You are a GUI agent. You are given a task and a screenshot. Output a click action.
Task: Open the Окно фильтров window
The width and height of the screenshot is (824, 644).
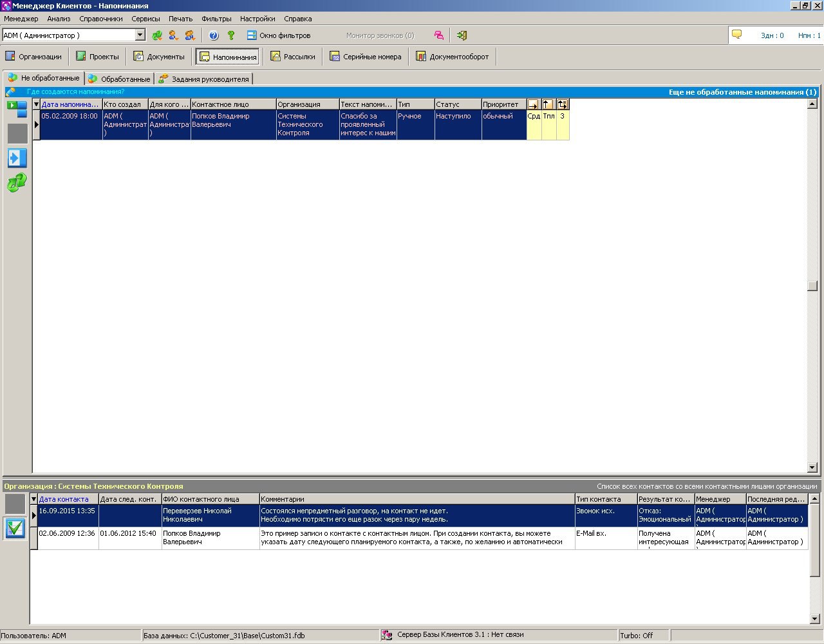(x=279, y=35)
